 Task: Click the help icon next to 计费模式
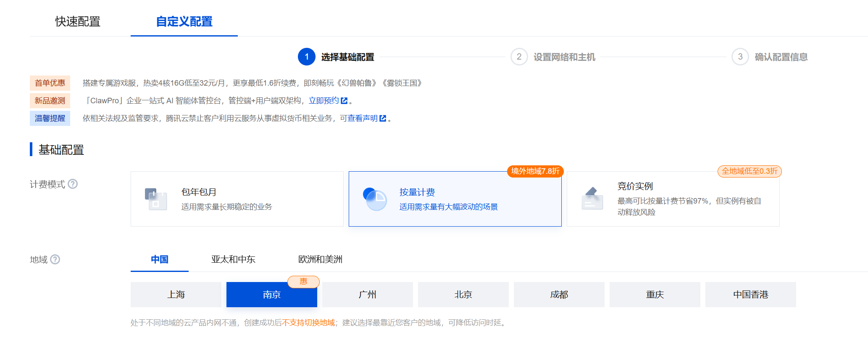pyautogui.click(x=73, y=184)
